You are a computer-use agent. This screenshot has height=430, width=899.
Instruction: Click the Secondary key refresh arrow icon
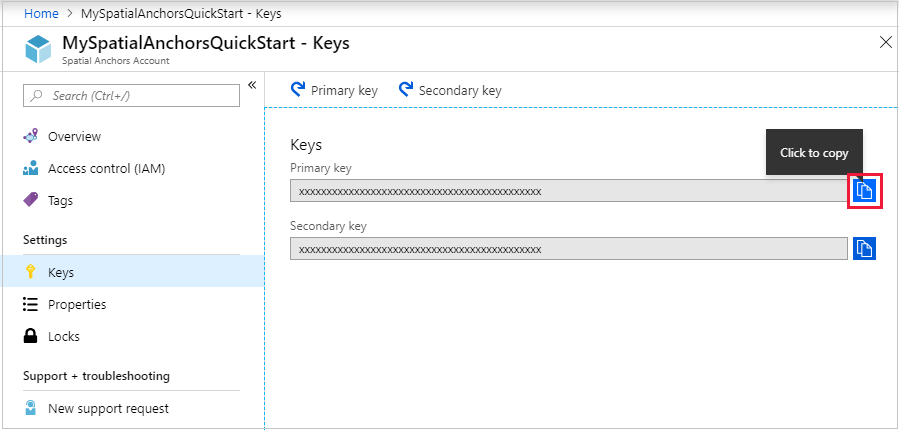tap(406, 89)
